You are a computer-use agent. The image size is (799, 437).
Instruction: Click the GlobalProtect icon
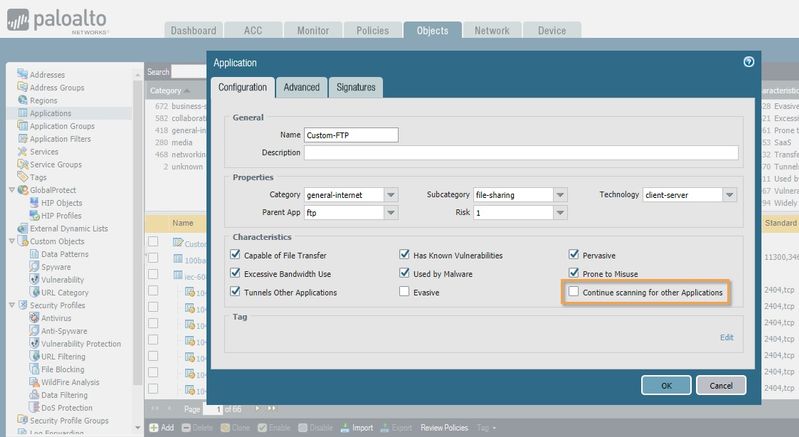point(22,189)
